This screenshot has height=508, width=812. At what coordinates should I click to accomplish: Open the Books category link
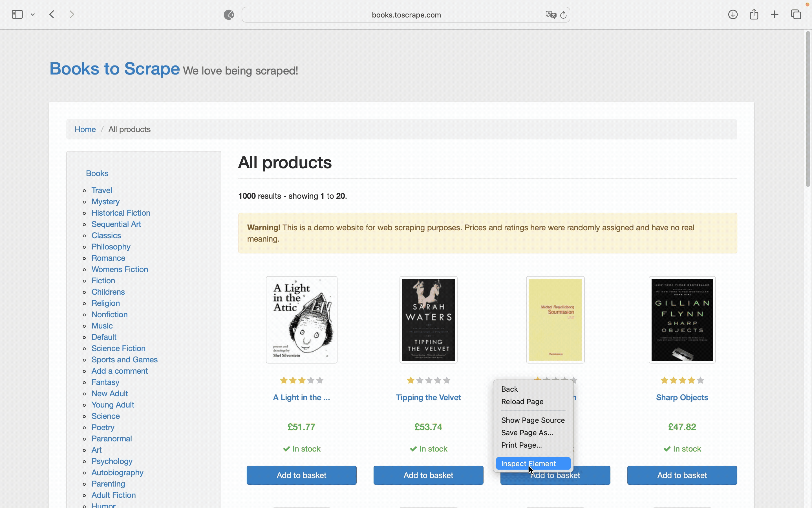pyautogui.click(x=97, y=173)
